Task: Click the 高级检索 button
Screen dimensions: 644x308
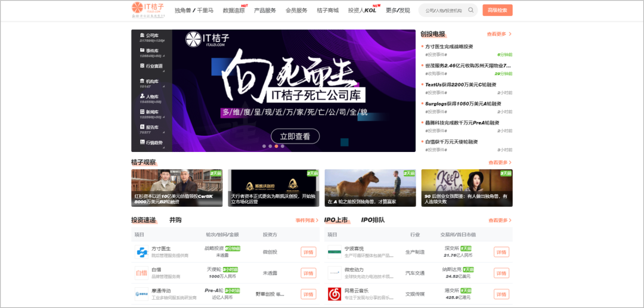Action: point(497,10)
